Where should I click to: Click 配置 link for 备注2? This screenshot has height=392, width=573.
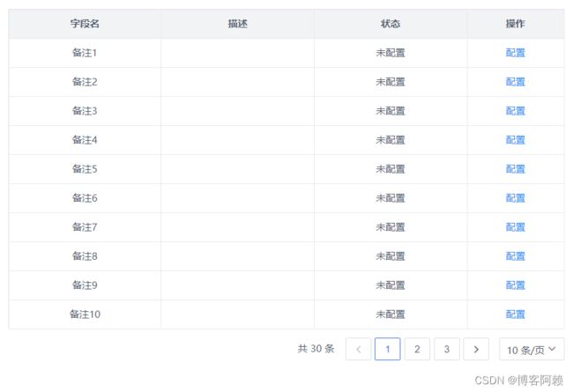click(x=516, y=82)
